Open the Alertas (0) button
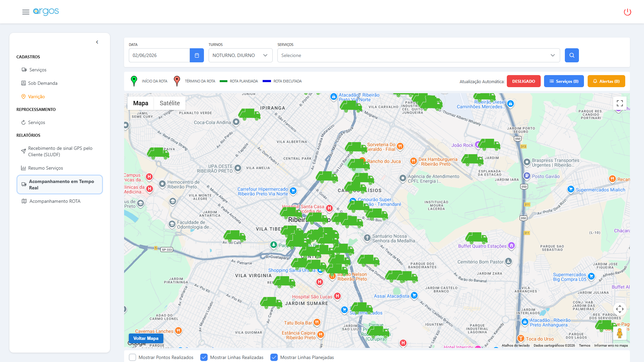644x362 pixels. (x=606, y=81)
